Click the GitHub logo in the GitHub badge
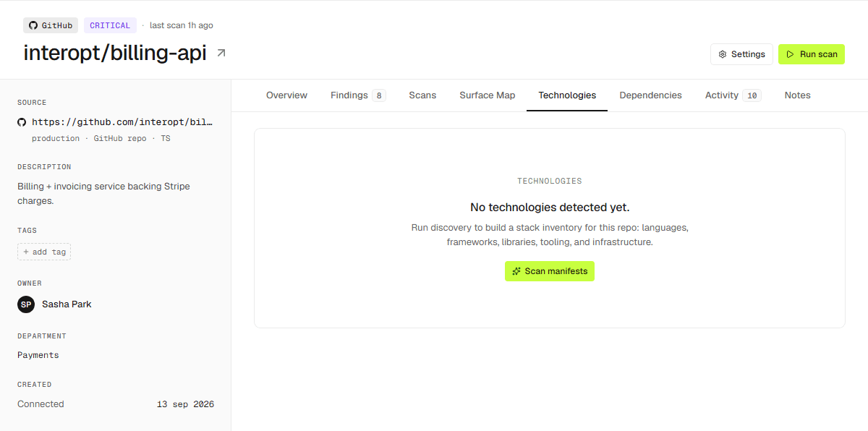The height and width of the screenshot is (431, 868). coord(33,25)
